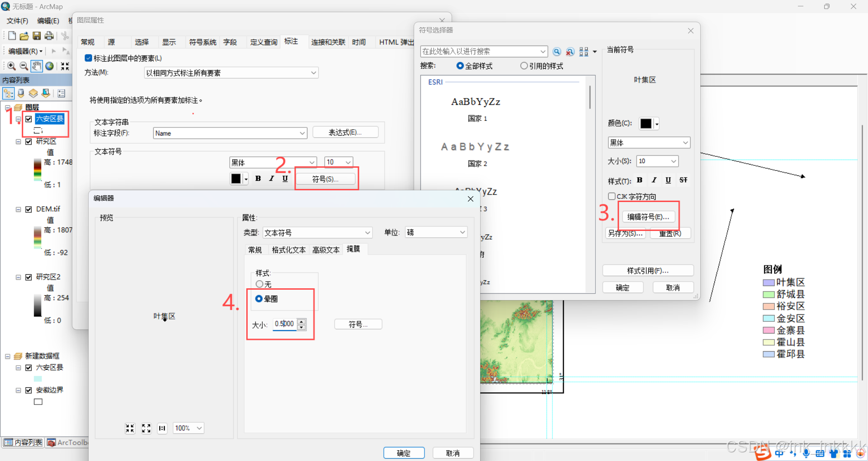Open the 单位 units dropdown
Image resolution: width=868 pixels, height=461 pixels.
coord(462,232)
